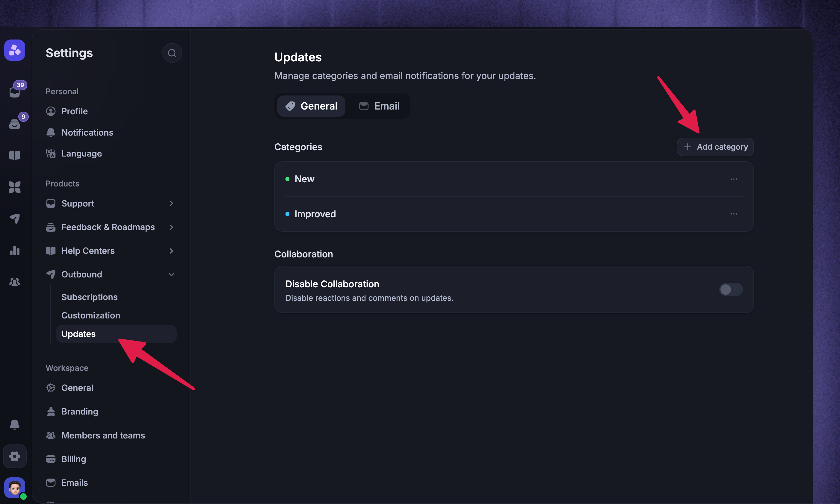Open the settings gear icon in rail
The width and height of the screenshot is (840, 504).
coord(15,456)
